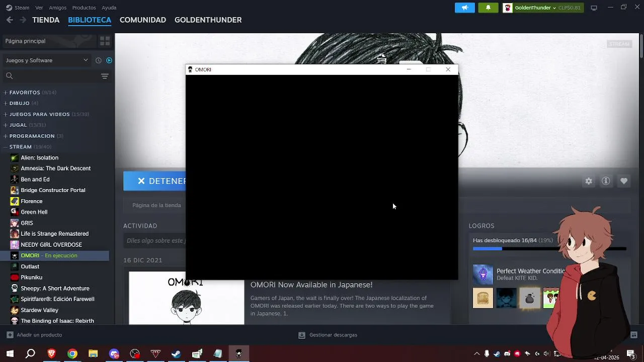
Task: Open Google Chrome from taskbar
Action: coord(72,354)
